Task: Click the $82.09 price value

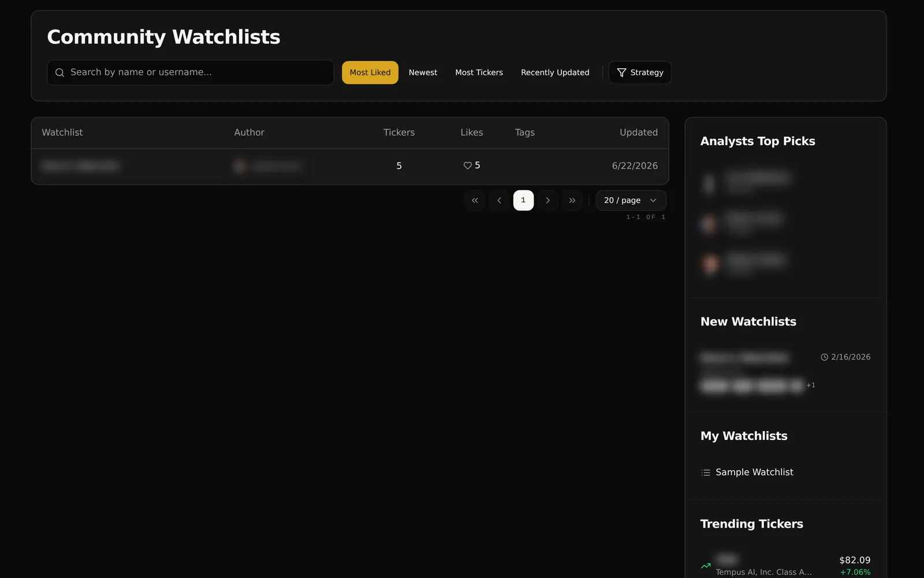Action: click(x=855, y=560)
